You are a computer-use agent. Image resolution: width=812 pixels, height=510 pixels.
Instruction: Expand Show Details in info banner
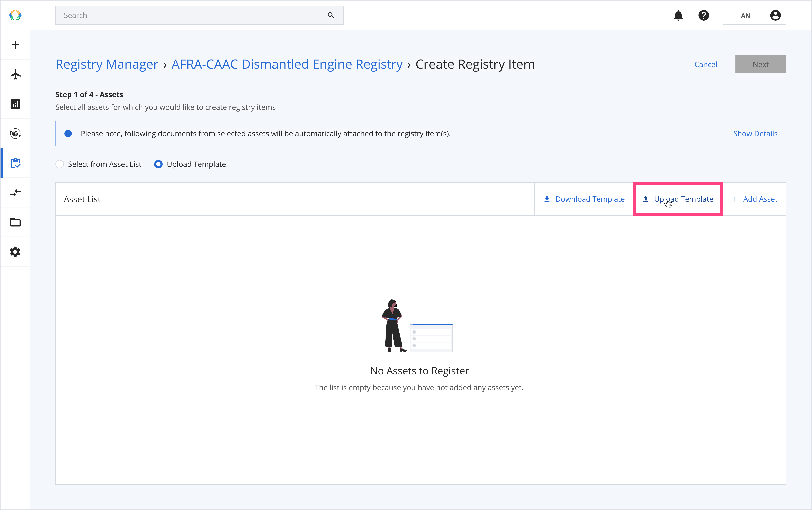[x=755, y=134]
